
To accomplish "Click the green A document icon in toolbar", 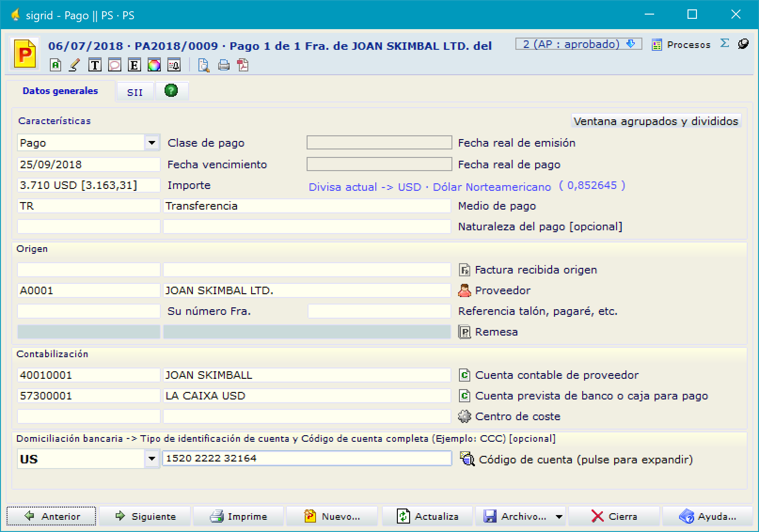I will [x=55, y=65].
